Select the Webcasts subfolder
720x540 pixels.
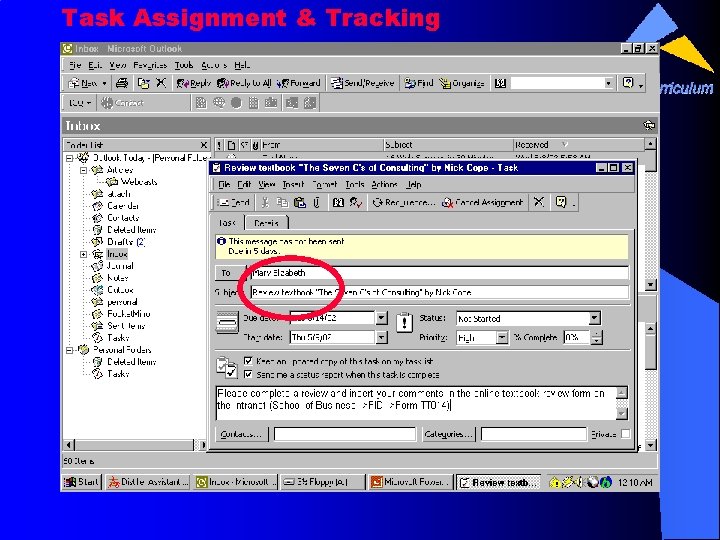click(139, 182)
